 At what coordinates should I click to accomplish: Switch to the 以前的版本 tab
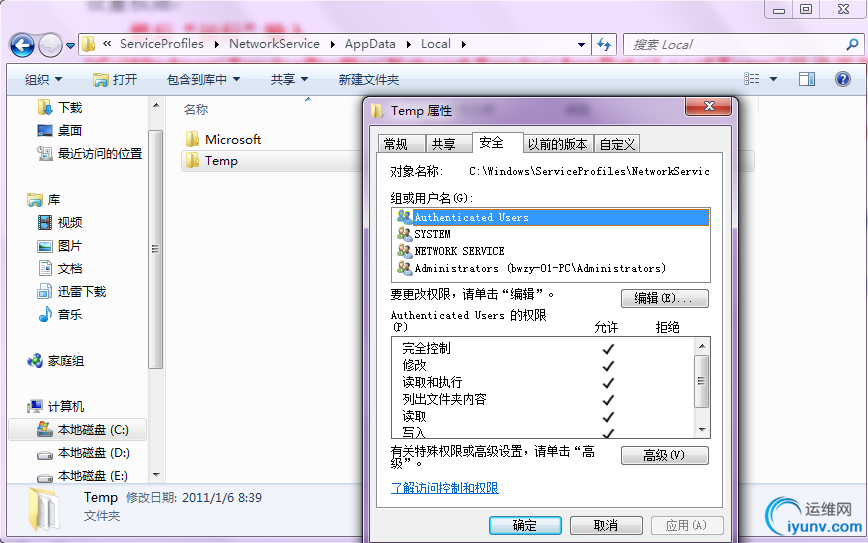click(x=558, y=144)
